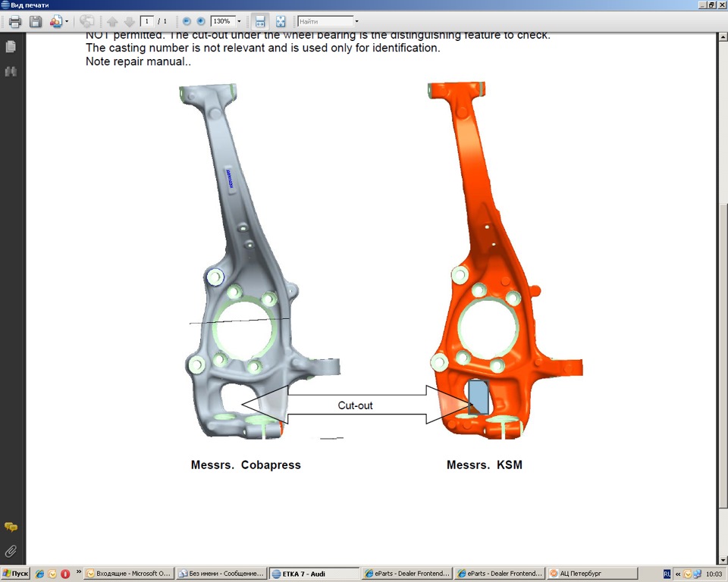The image size is (728, 582).
Task: Open the Пуск start menu
Action: [15, 574]
